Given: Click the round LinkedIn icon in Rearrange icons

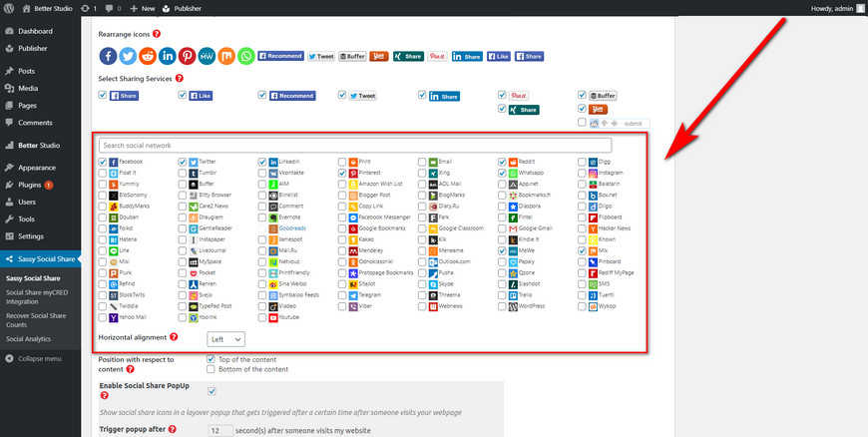Looking at the screenshot, I should coord(168,56).
